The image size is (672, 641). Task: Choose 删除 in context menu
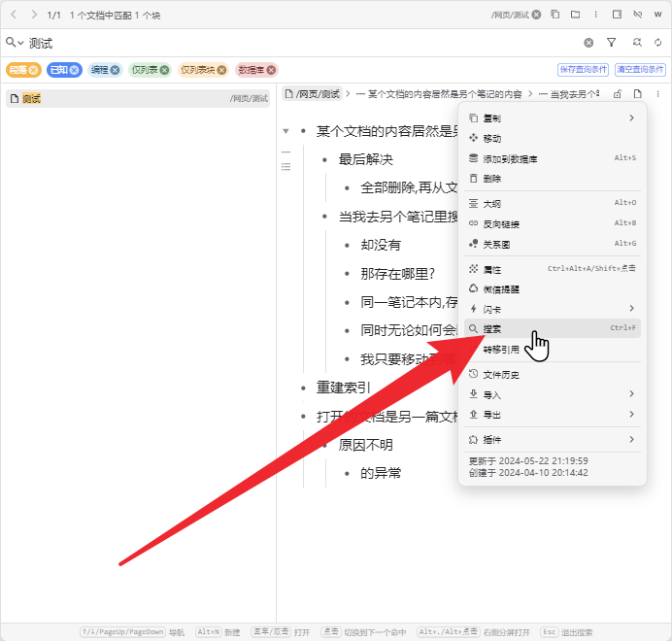click(552, 179)
